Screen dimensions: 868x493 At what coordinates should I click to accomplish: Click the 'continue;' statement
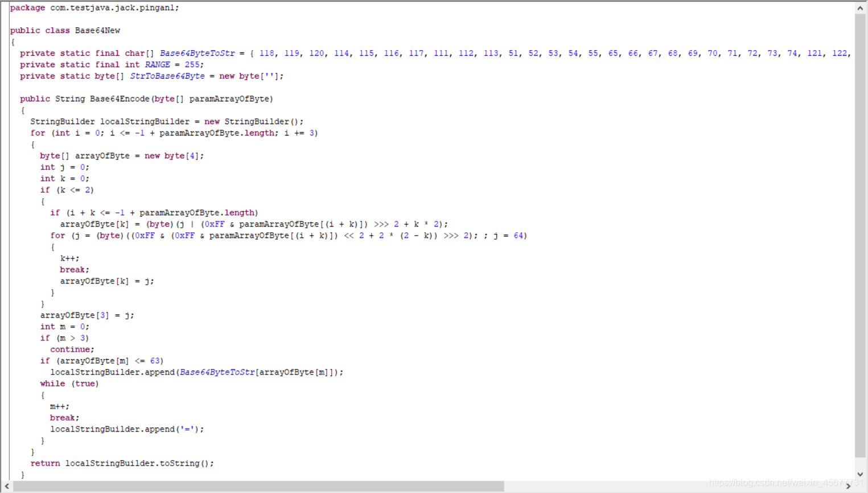click(72, 350)
